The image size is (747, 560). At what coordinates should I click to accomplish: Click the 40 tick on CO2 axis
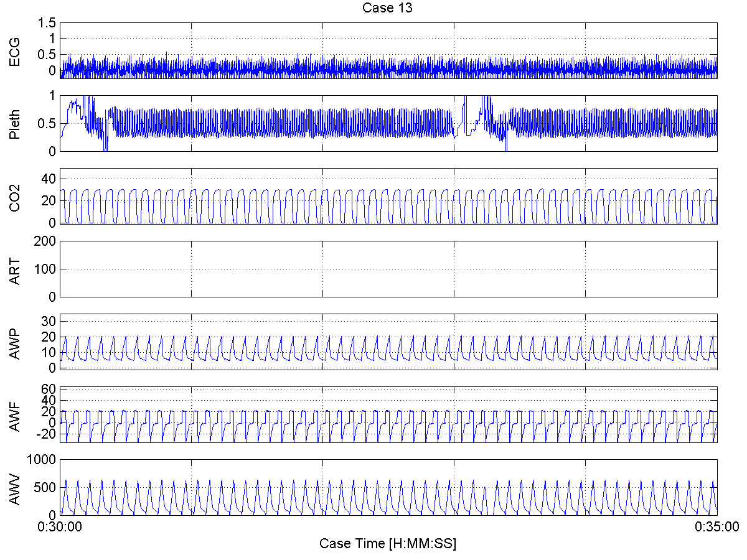coord(49,179)
